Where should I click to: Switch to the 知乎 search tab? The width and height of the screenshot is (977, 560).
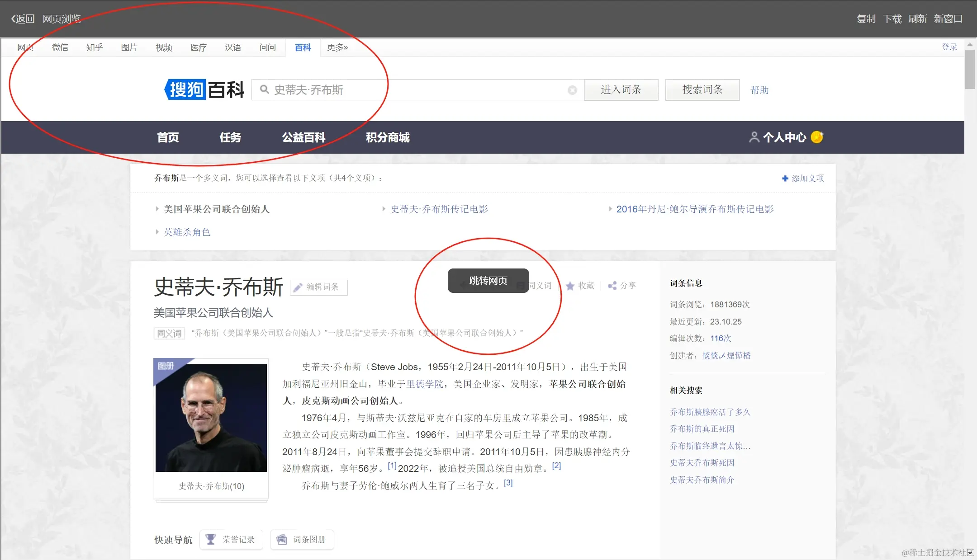(95, 47)
